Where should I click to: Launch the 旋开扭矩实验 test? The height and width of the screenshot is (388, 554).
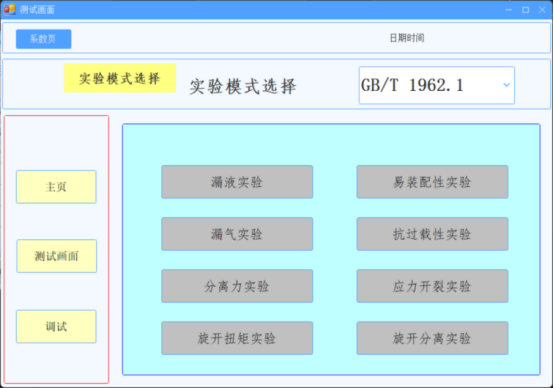coord(237,338)
